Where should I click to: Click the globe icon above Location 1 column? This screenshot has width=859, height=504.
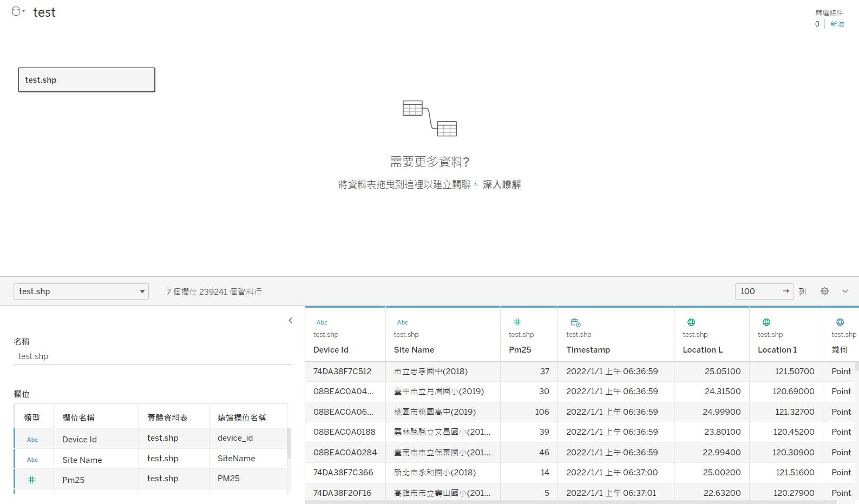point(766,322)
